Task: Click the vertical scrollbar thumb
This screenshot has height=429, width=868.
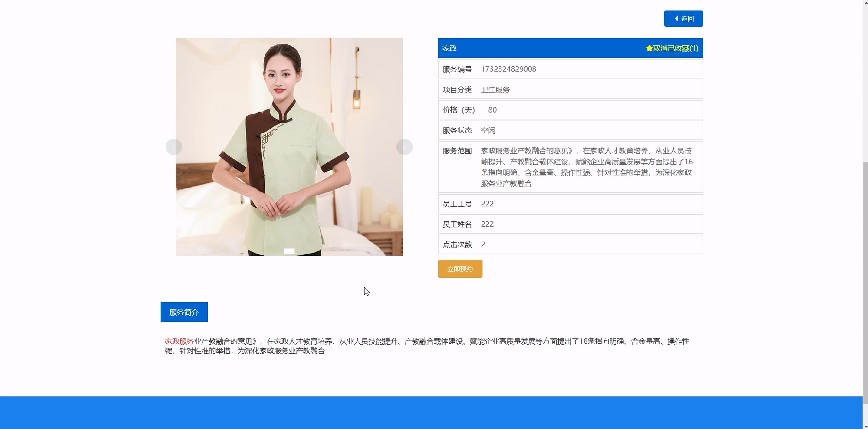Action: point(865,283)
